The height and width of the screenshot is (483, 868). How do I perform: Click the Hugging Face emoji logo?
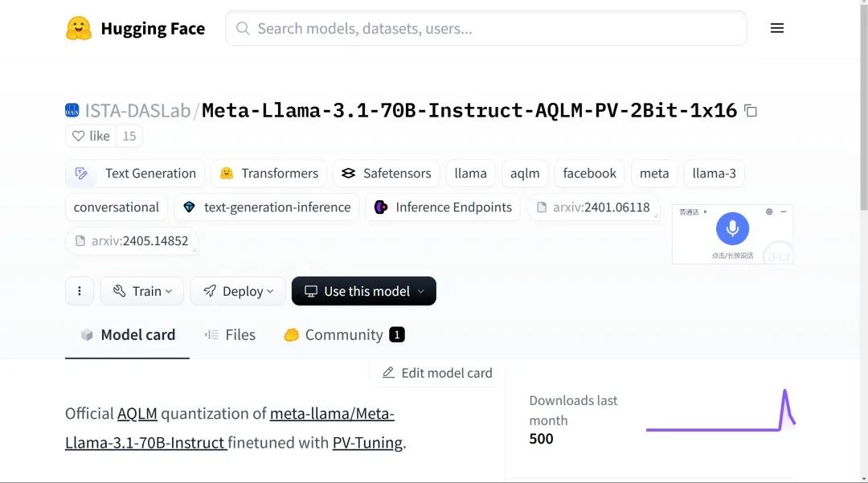pyautogui.click(x=79, y=28)
